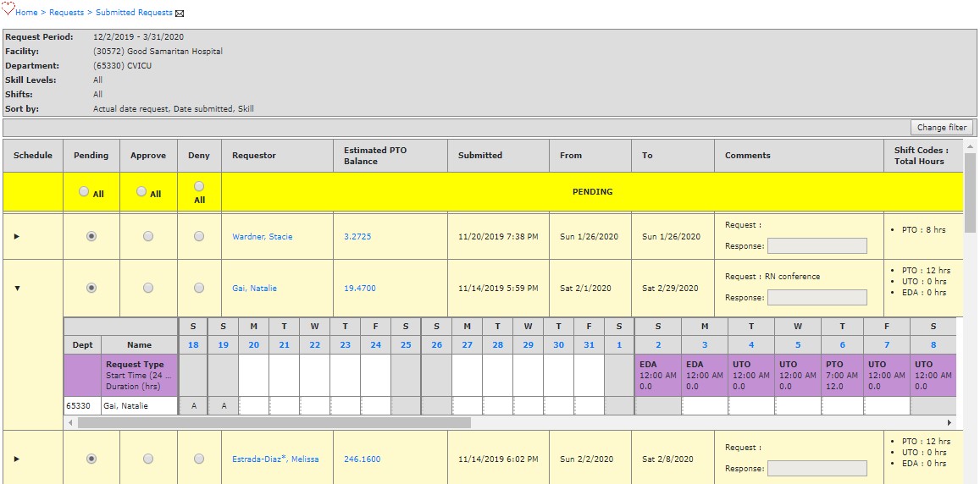
Task: Select Pending All radio button
Action: [84, 192]
